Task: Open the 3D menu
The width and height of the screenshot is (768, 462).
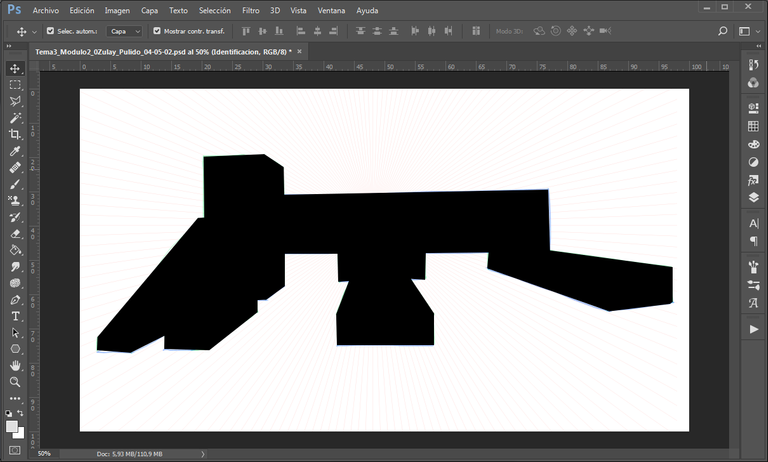Action: click(x=275, y=10)
